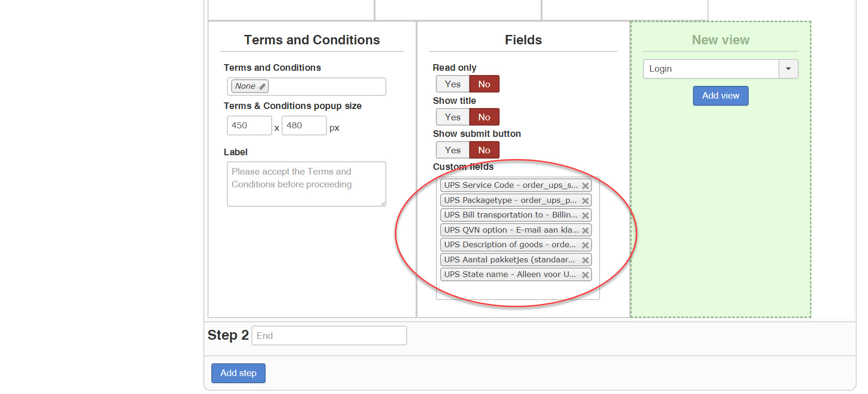Click the popup height field 480

(304, 126)
